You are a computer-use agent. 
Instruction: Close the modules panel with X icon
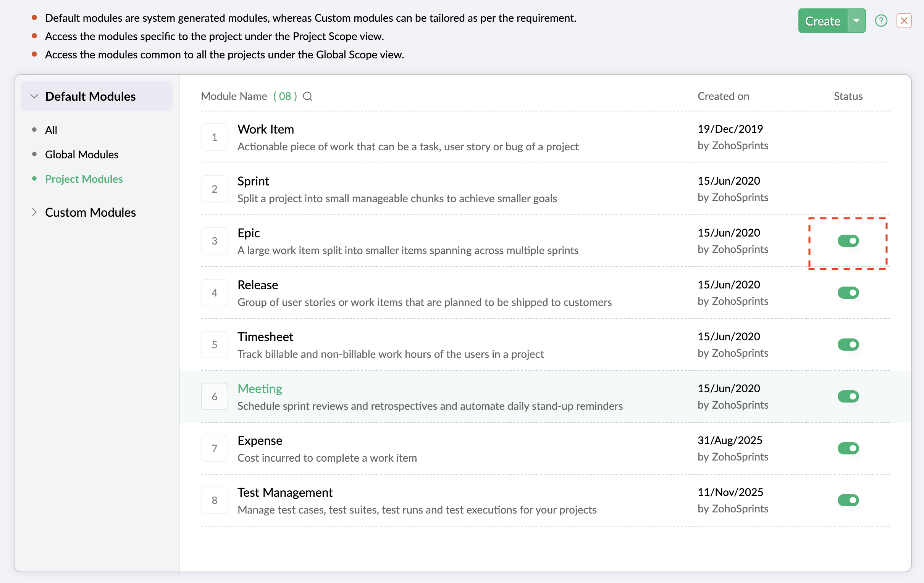pos(904,21)
